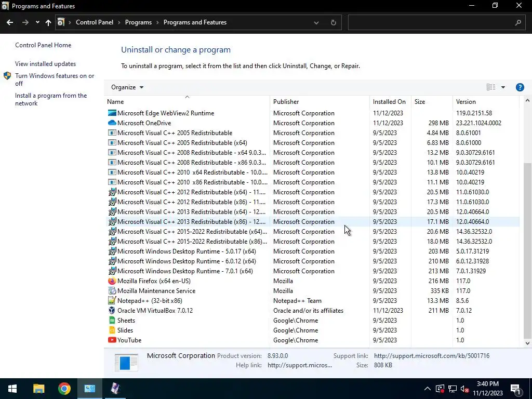Click the Support link kb/5001716 URL
532x399 pixels.
click(432, 355)
